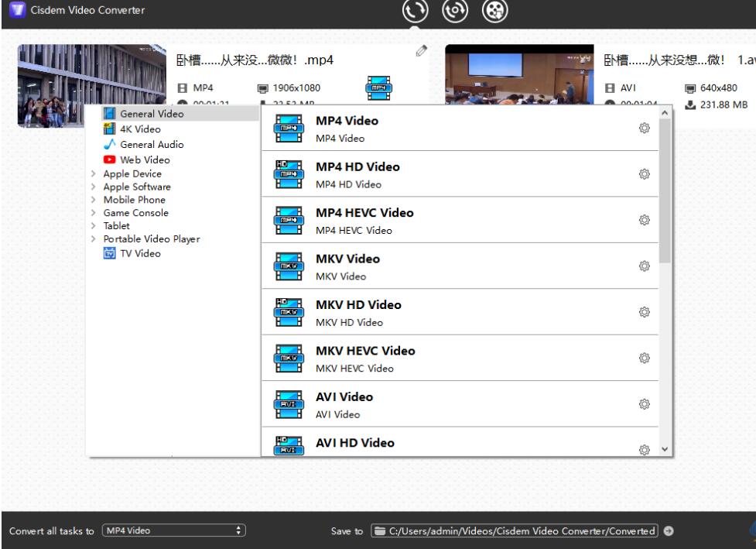
Task: Open settings gear for MKV HD Video
Action: (x=644, y=312)
